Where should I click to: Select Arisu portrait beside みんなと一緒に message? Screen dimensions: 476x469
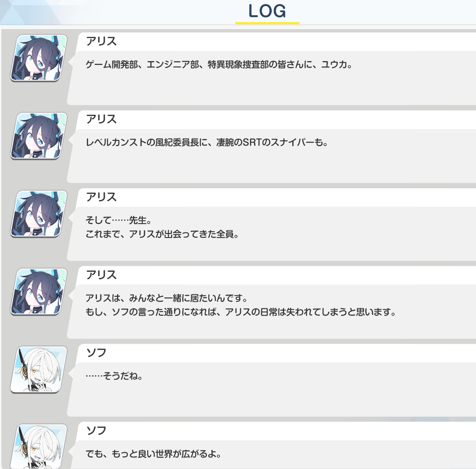point(39,292)
